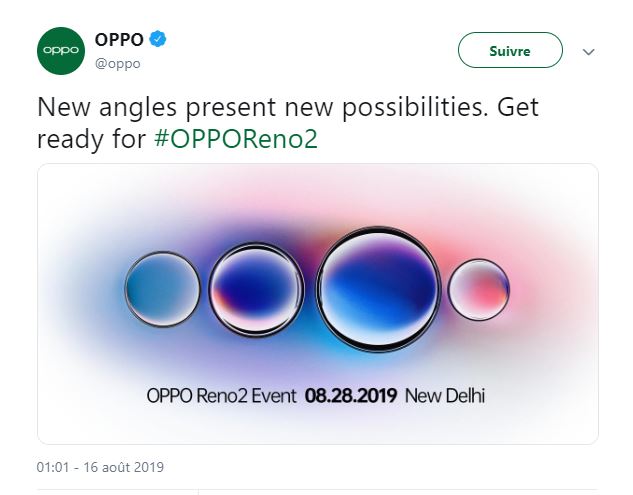Click the word "possibilities" in the tweet
Viewport: 633px width, 495px height.
392,106
